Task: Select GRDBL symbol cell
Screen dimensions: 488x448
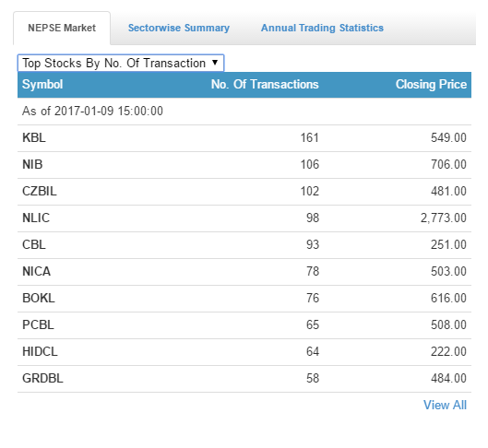Action: 42,379
